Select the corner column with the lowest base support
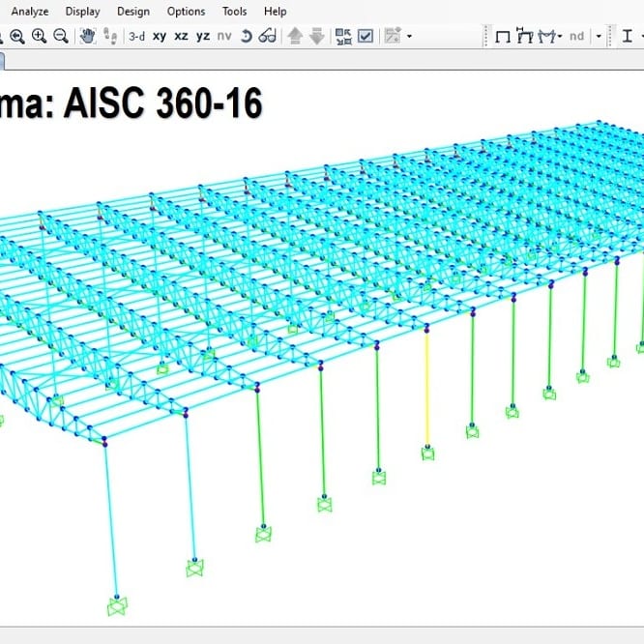644x644 pixels. pos(111,520)
